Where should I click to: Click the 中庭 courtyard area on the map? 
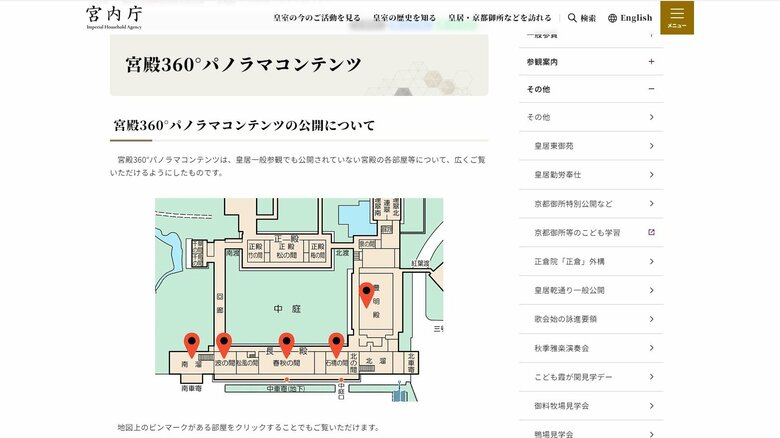click(x=287, y=309)
